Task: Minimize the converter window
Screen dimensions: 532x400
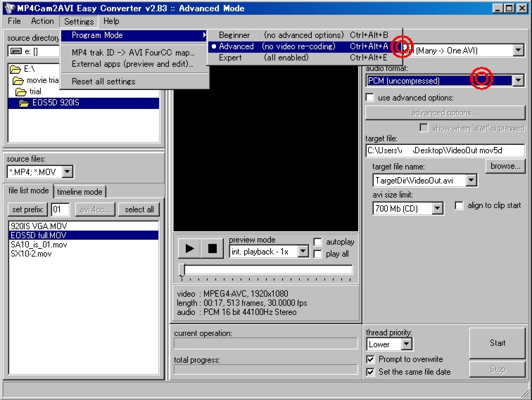Action: pos(497,8)
